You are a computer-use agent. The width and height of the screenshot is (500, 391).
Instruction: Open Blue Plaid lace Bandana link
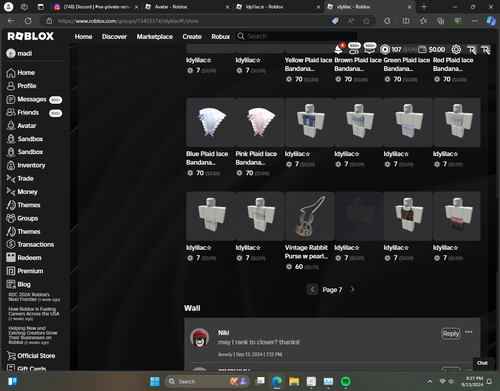click(207, 158)
